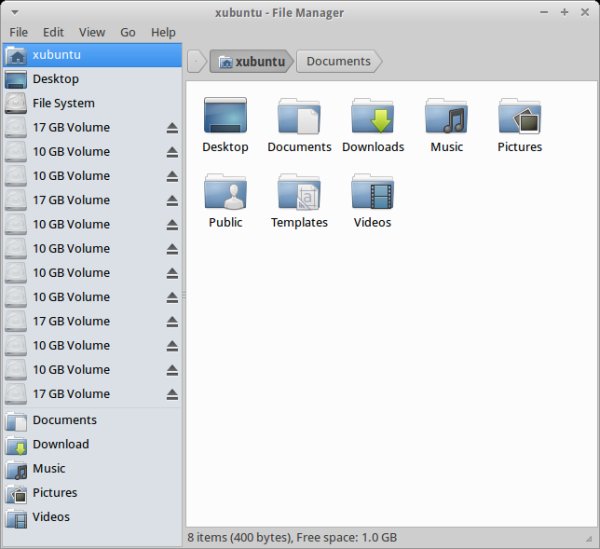Eject the first 17 GB Volume

(x=172, y=128)
